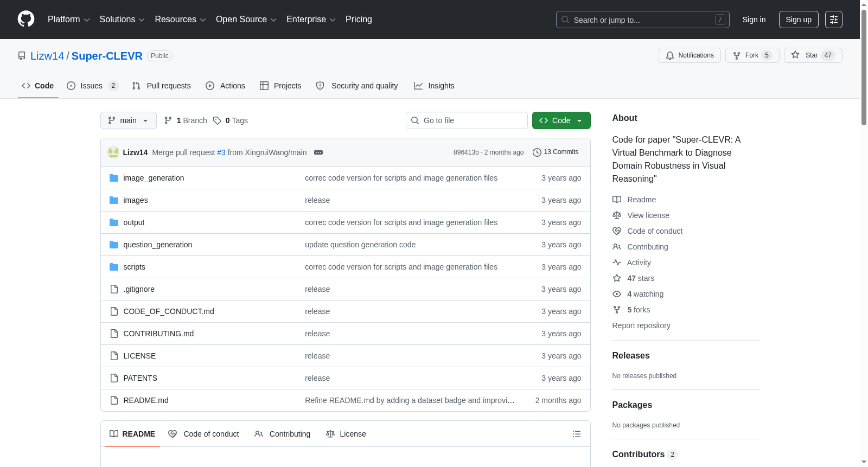Expand the Solutions menu
This screenshot has height=467, width=868.
[122, 20]
